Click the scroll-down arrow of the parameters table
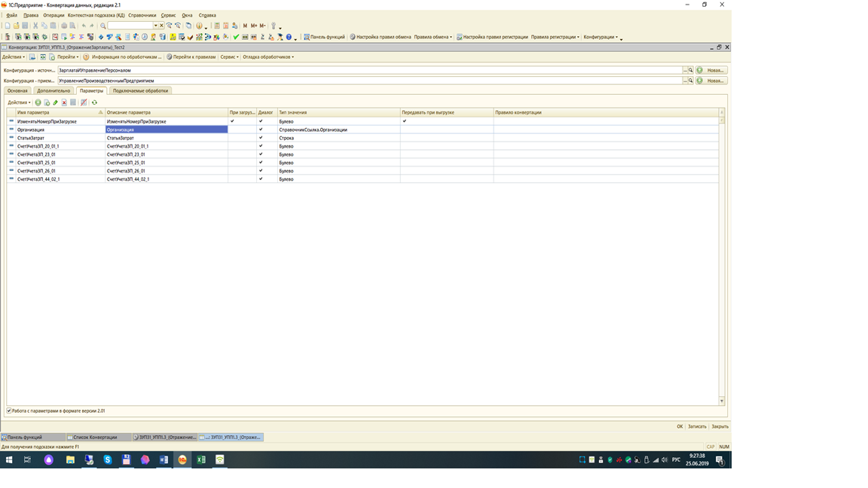This screenshot has height=488, width=868. point(721,401)
